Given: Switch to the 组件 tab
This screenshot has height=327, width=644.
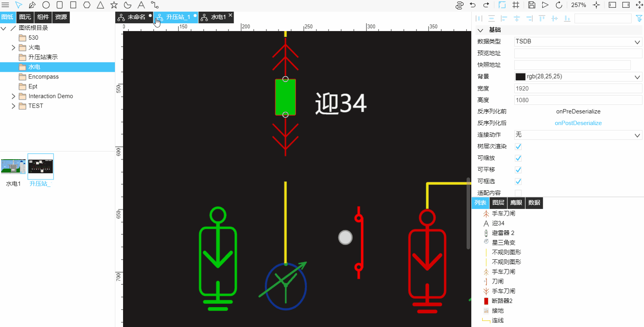Looking at the screenshot, I should click(x=43, y=17).
